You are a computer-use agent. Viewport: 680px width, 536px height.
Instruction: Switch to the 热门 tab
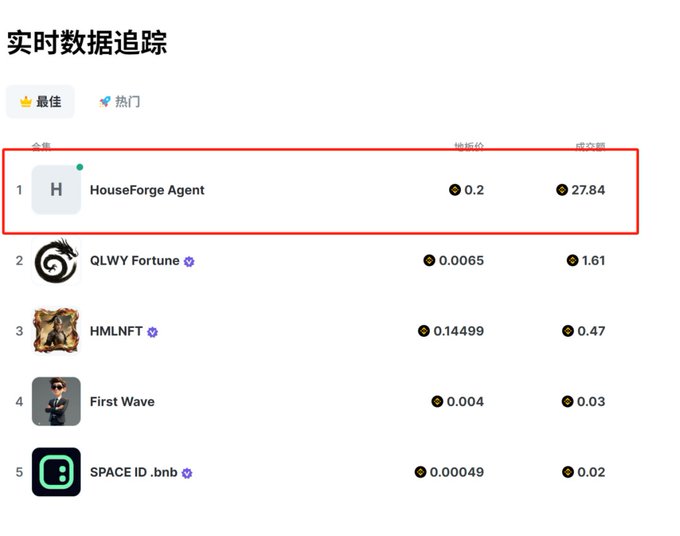point(119,102)
